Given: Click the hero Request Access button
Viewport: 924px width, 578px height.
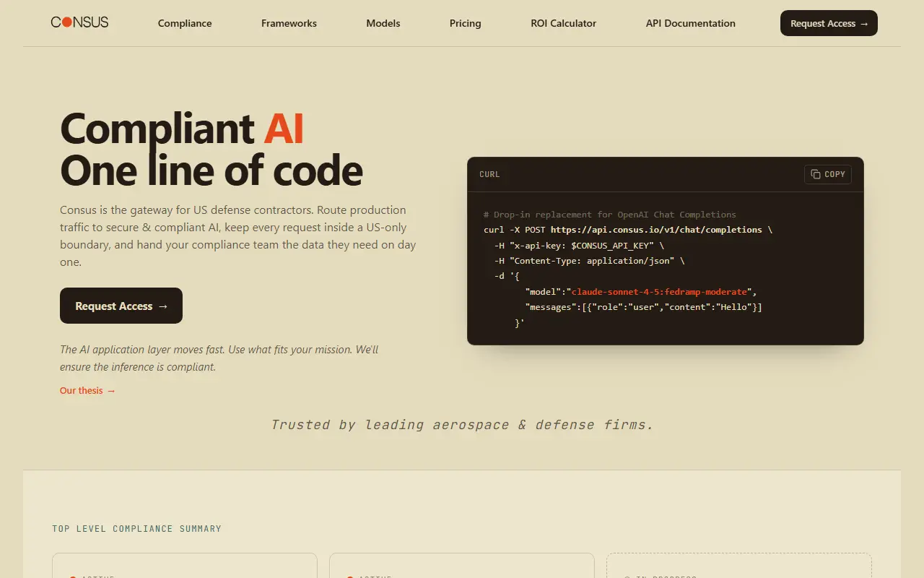Looking at the screenshot, I should 121,306.
